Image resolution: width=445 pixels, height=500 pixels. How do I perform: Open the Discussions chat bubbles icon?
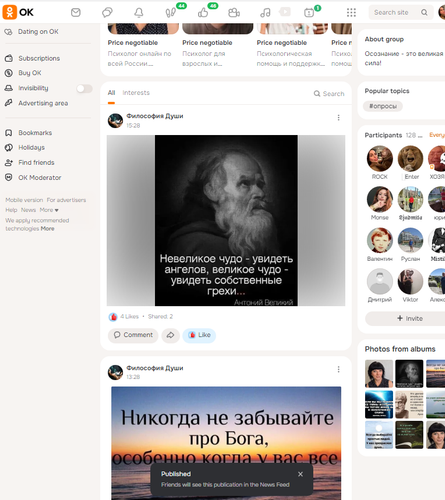click(x=107, y=13)
